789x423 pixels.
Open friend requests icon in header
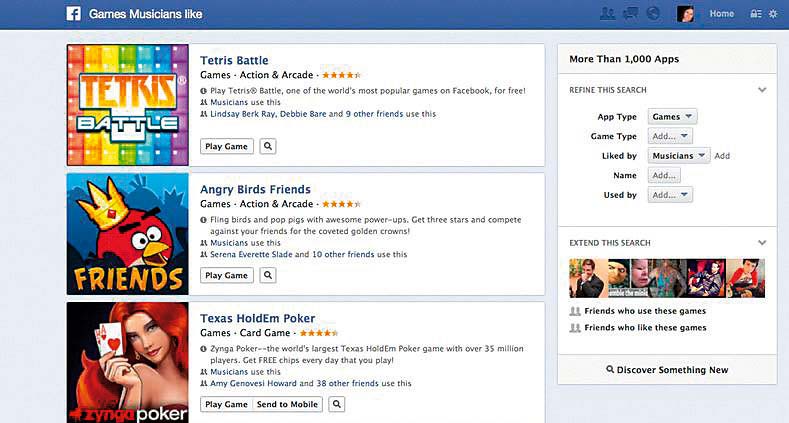coord(607,14)
